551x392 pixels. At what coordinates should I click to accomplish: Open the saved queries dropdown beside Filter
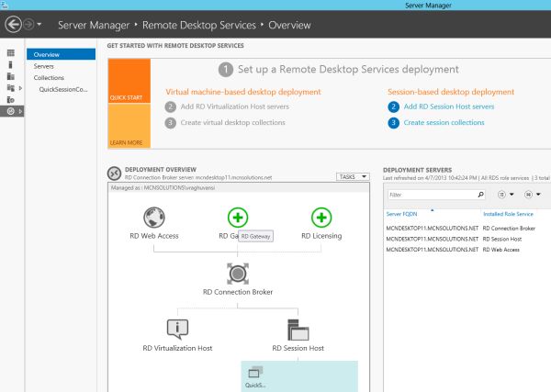(531, 196)
